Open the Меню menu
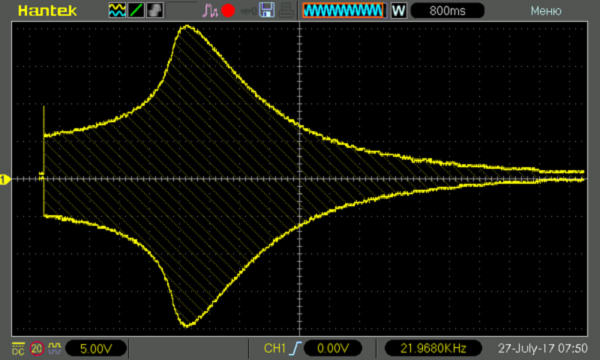 (x=546, y=11)
